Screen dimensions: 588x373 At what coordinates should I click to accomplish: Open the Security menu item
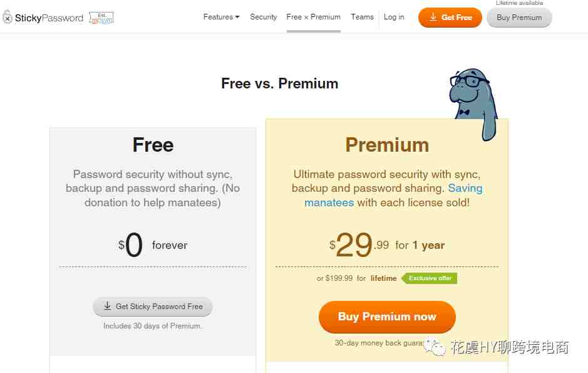coord(263,17)
